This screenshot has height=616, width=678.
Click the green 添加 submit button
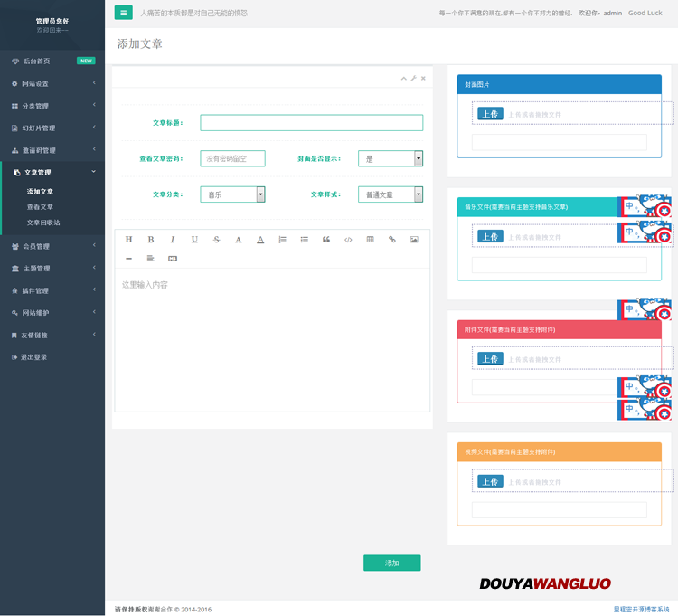(x=392, y=563)
